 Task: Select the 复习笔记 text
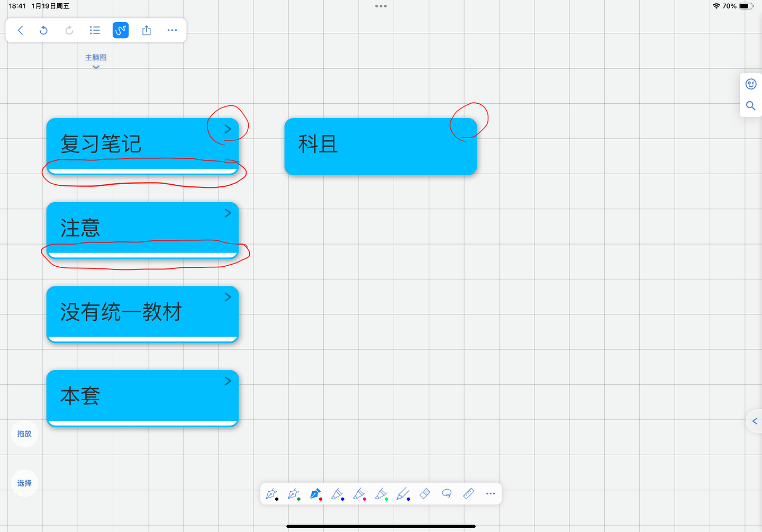101,144
